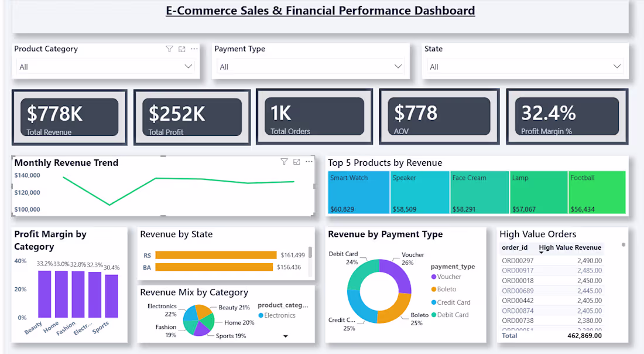Expand the product category legend arrow
This screenshot has width=644, height=354.
click(x=286, y=336)
